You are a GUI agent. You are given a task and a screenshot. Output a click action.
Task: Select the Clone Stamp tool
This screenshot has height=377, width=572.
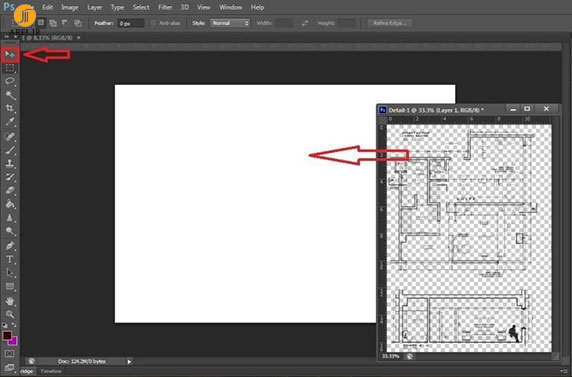tap(10, 163)
